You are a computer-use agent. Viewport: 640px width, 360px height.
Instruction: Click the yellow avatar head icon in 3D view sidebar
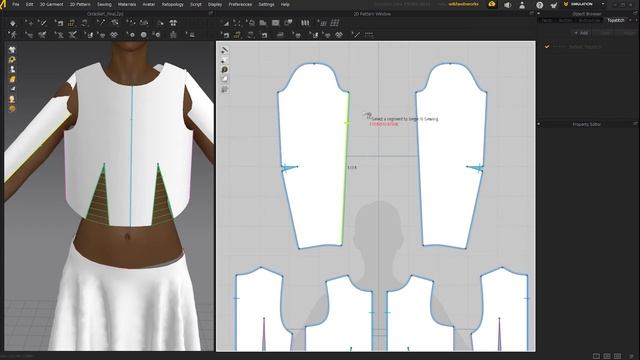click(x=12, y=99)
